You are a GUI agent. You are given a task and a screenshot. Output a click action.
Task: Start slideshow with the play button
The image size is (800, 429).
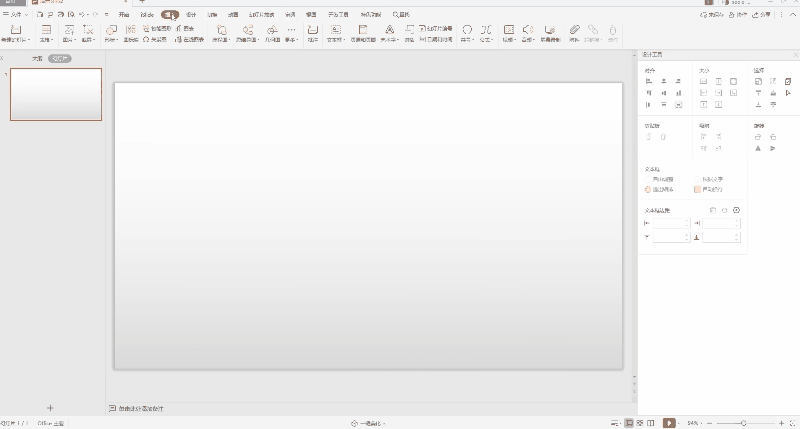pyautogui.click(x=669, y=423)
